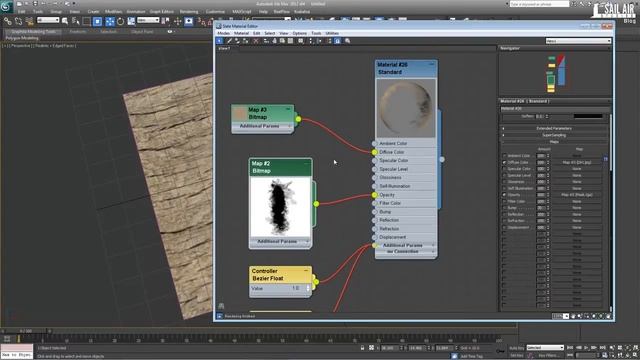Open the Rendering menu in main menu bar

tap(189, 11)
